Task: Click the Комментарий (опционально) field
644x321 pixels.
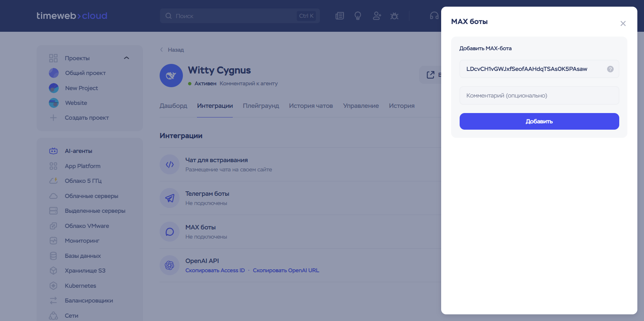Action: click(x=539, y=96)
